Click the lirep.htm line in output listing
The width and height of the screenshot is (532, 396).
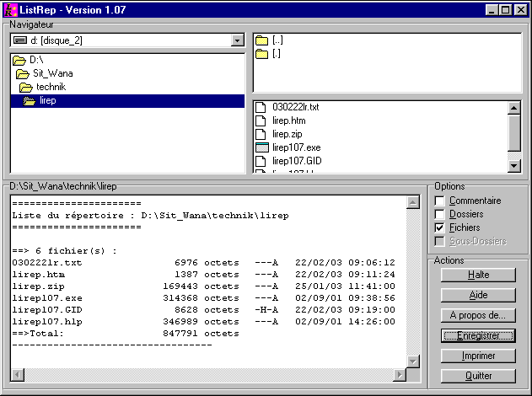[203, 275]
